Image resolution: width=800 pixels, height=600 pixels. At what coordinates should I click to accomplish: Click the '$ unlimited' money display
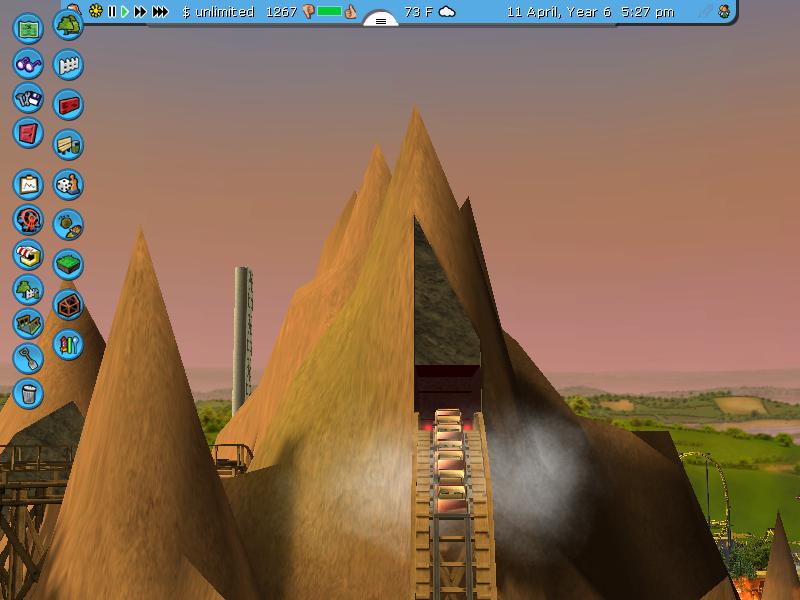[218, 12]
